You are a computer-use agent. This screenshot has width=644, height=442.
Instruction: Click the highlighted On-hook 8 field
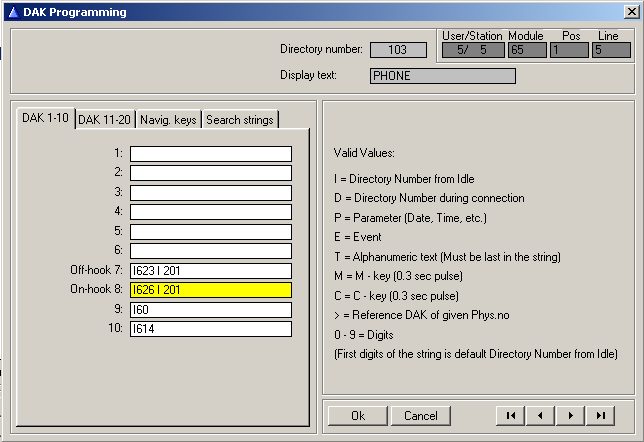coord(210,290)
